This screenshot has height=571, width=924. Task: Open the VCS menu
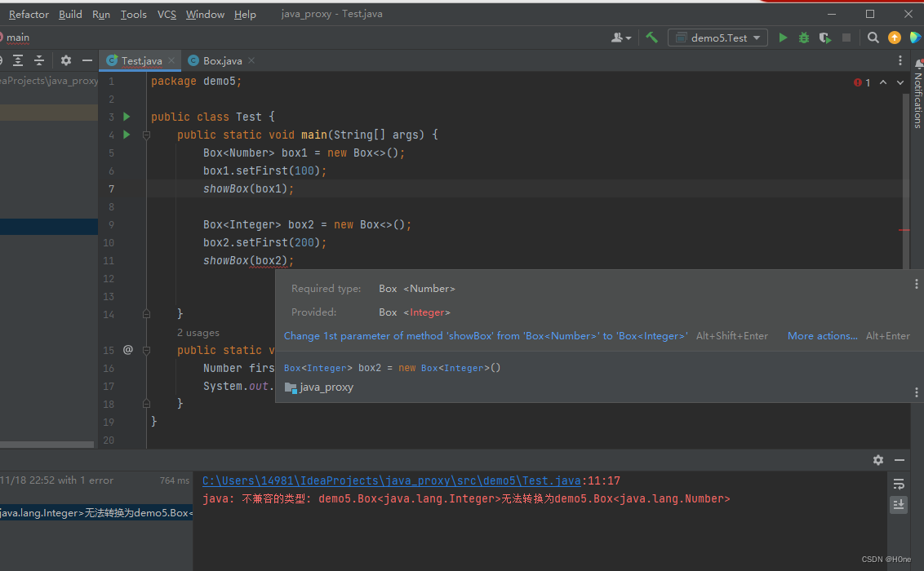(167, 14)
